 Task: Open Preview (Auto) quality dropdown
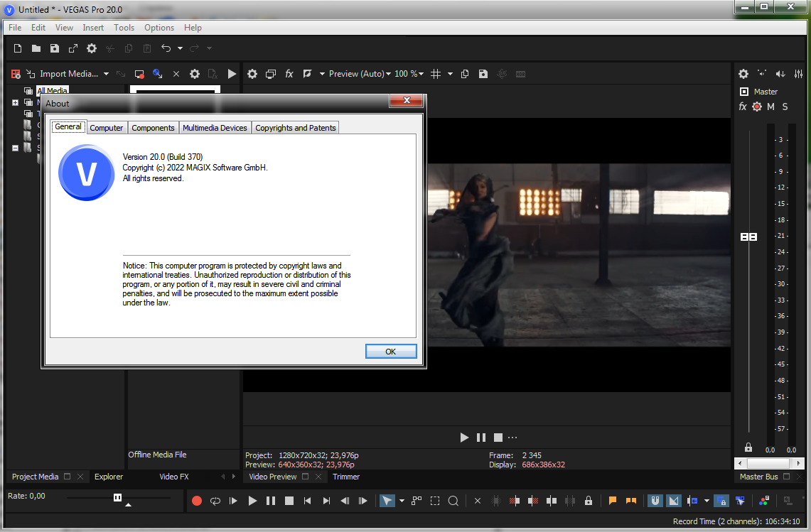pos(360,74)
